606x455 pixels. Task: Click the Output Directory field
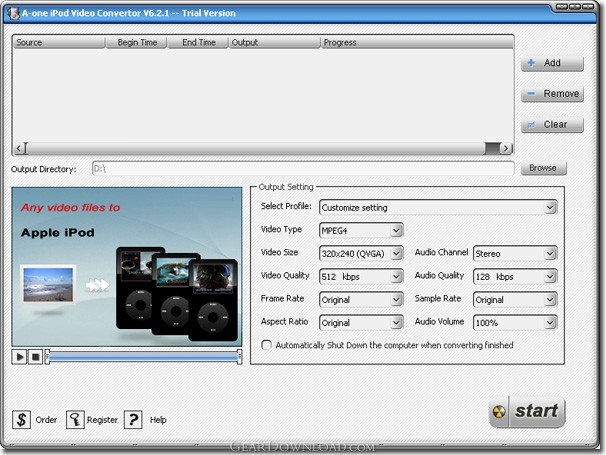pyautogui.click(x=303, y=169)
